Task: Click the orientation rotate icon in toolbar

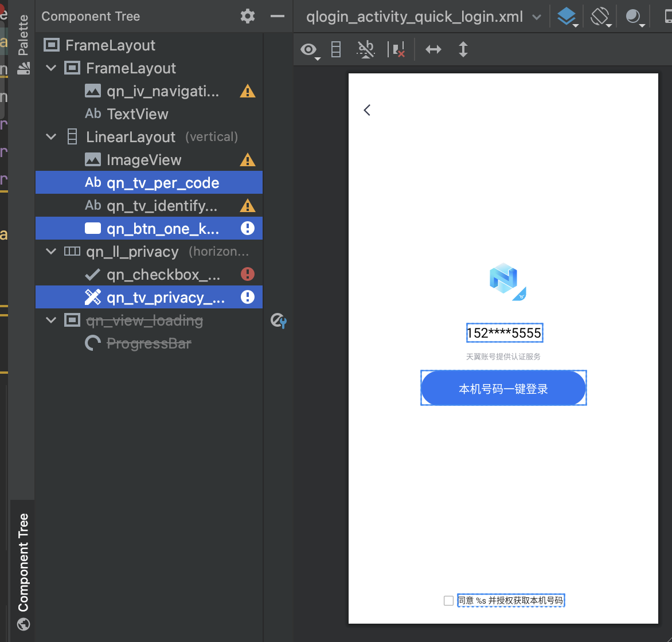Action: click(x=600, y=17)
